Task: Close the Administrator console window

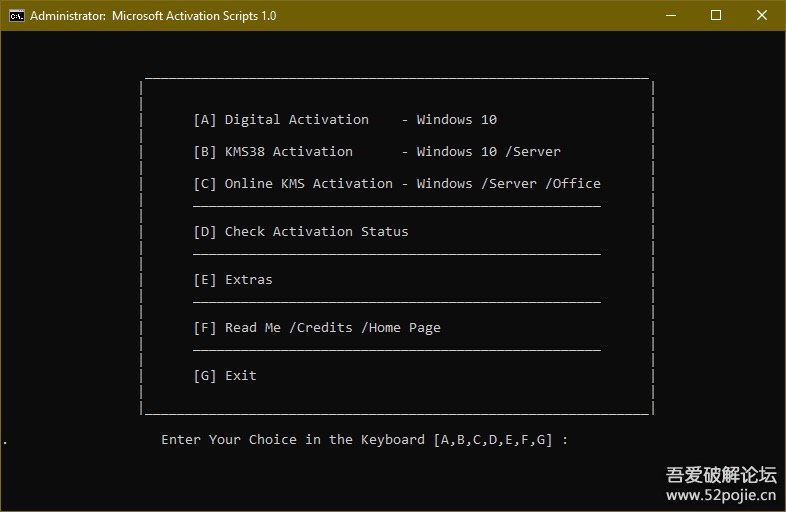Action: pos(762,16)
